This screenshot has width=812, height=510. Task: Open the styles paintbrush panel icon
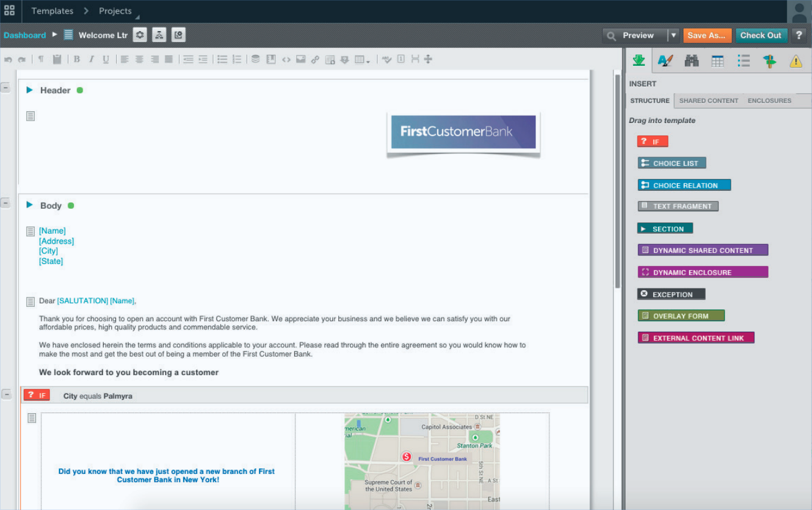click(665, 60)
